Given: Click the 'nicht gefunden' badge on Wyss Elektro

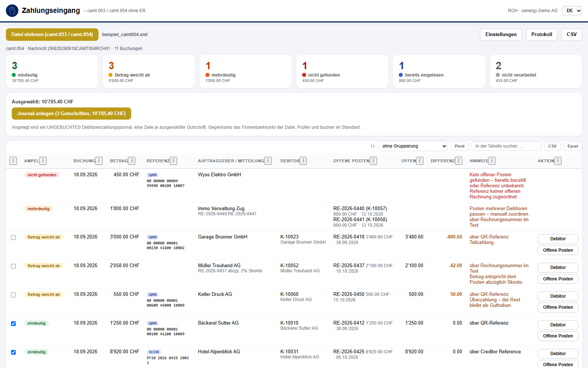Looking at the screenshot, I should coord(42,175).
